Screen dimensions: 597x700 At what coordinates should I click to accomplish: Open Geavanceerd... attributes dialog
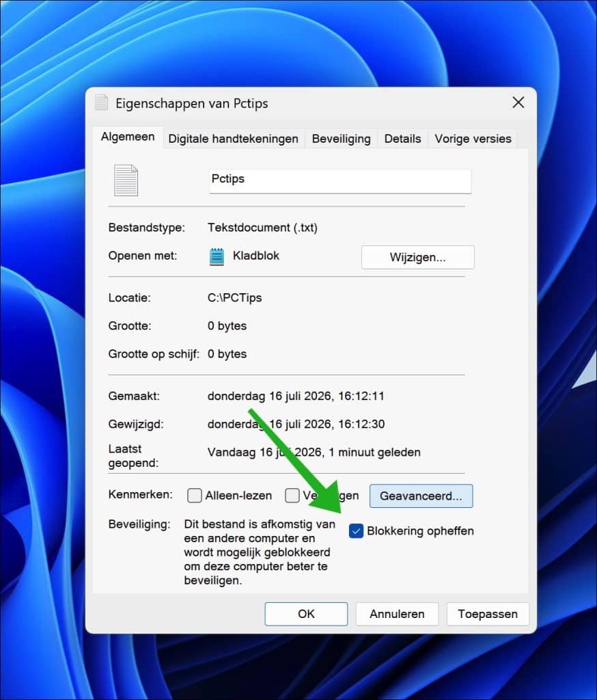click(421, 496)
